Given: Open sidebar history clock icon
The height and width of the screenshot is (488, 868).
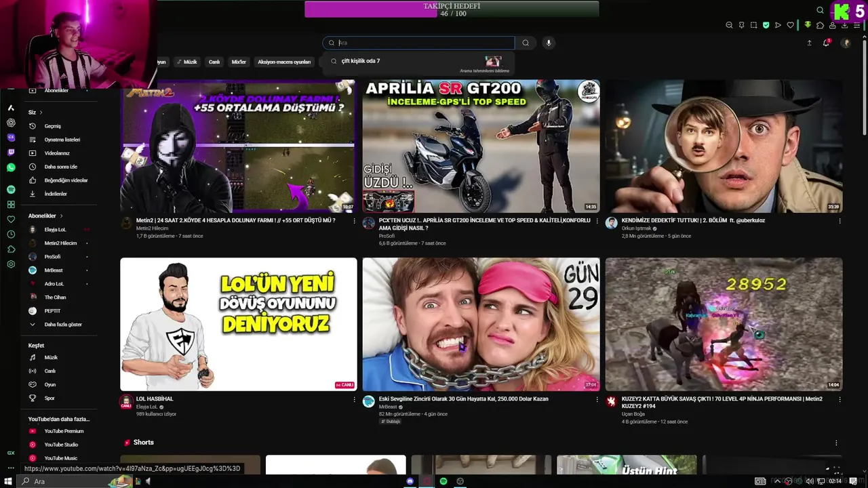Looking at the screenshot, I should [11, 235].
